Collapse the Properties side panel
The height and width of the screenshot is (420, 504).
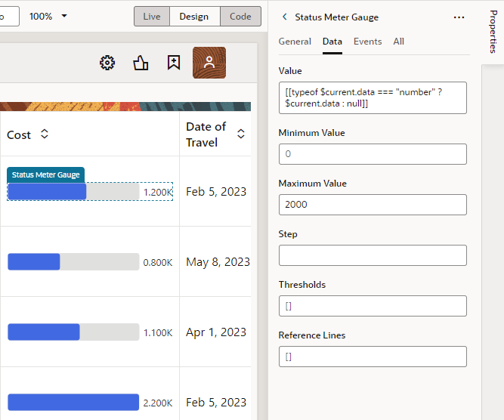(x=493, y=32)
